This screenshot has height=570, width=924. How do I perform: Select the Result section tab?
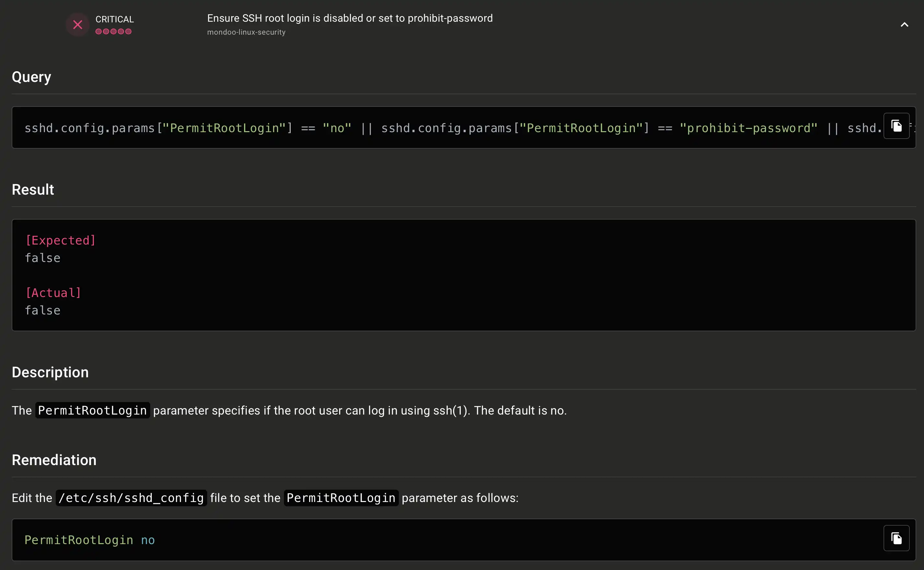[33, 189]
